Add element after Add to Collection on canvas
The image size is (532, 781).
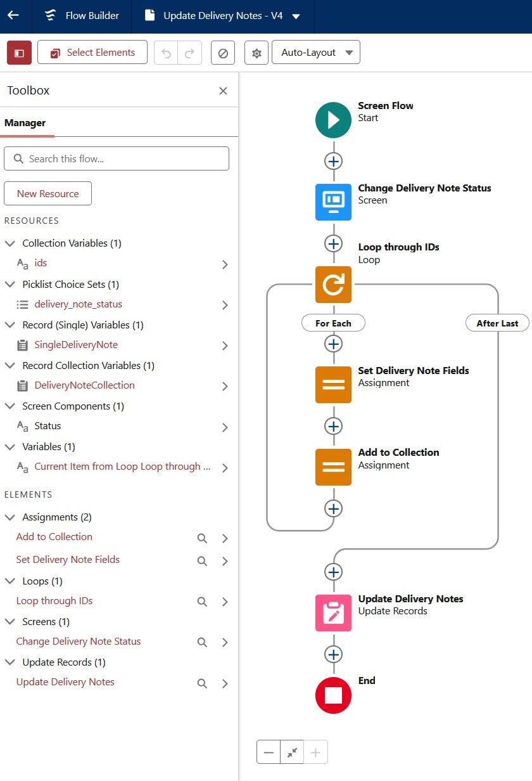point(333,508)
